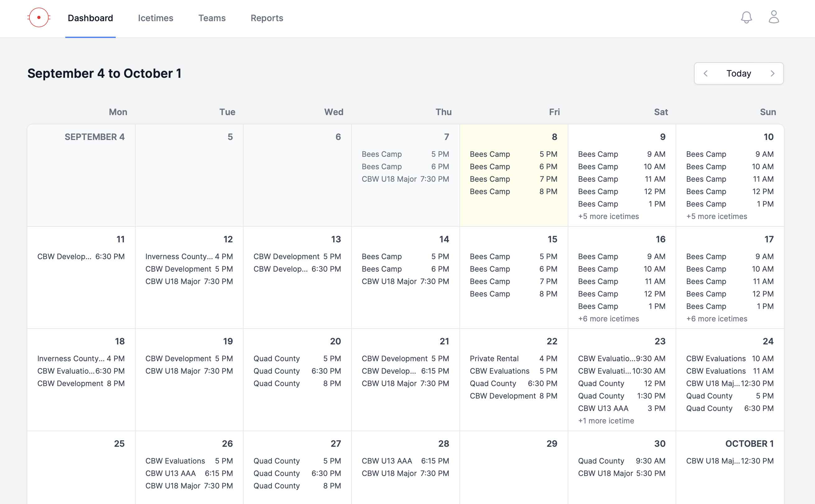Expand +6 more icetimes on September 17
This screenshot has width=815, height=504.
(716, 319)
